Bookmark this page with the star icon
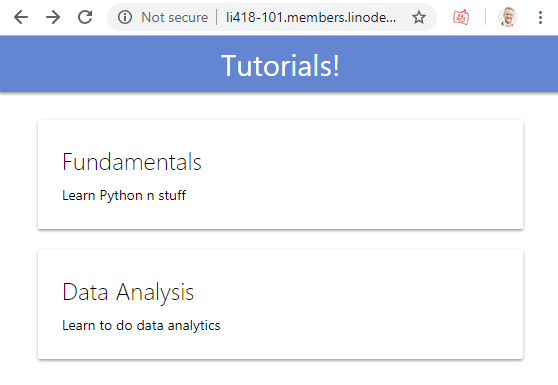The image size is (558, 385). point(419,17)
